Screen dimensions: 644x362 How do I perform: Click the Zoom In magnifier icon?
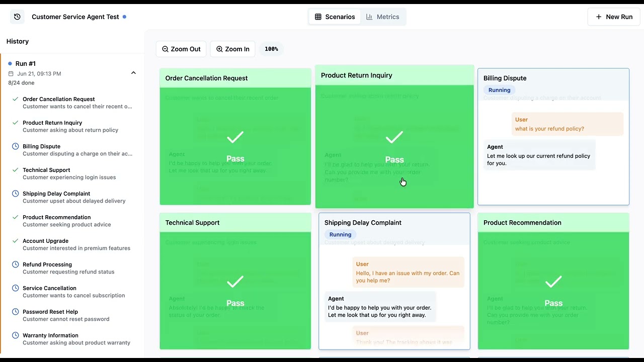tap(219, 49)
